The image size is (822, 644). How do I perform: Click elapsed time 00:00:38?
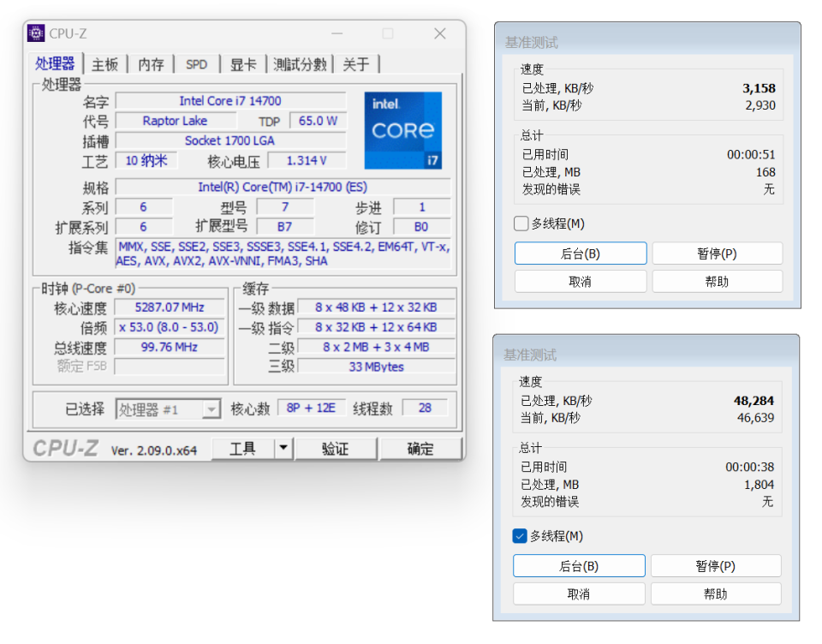pyautogui.click(x=750, y=468)
